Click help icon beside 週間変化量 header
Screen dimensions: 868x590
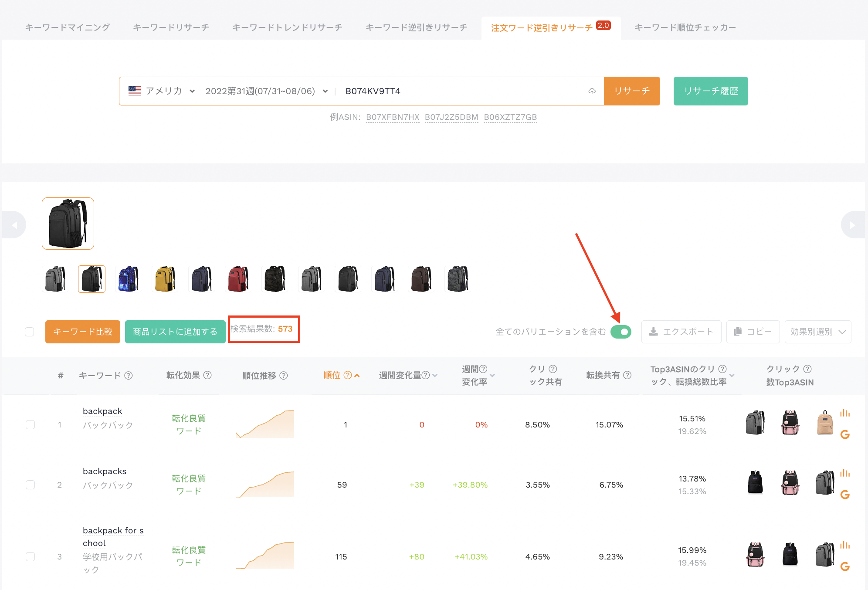tap(426, 375)
